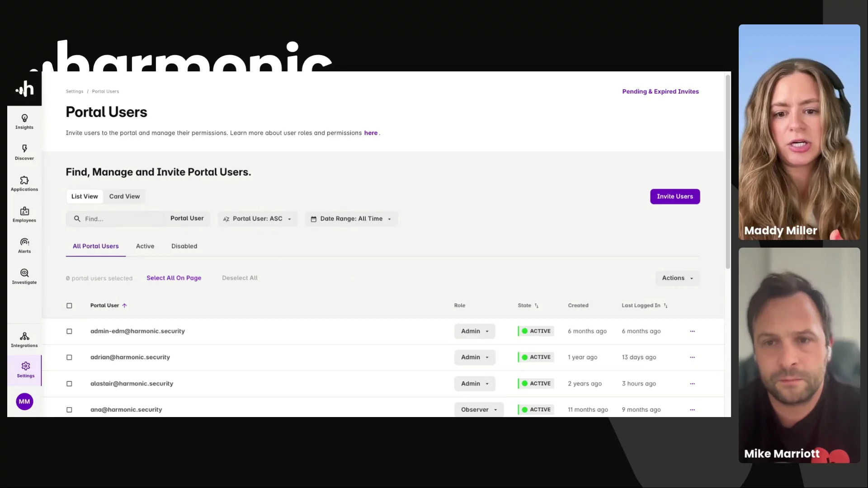The width and height of the screenshot is (868, 488).
Task: Toggle Portal User column sort arrow
Action: [x=124, y=305]
